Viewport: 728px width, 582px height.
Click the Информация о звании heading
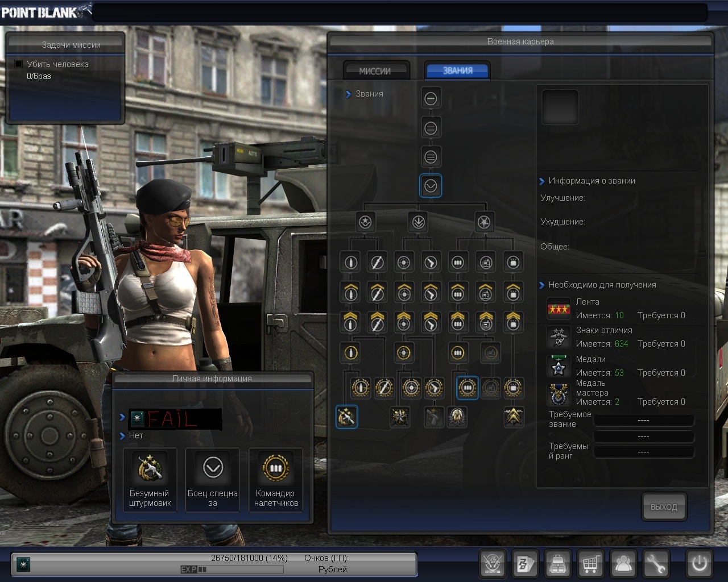coord(591,181)
